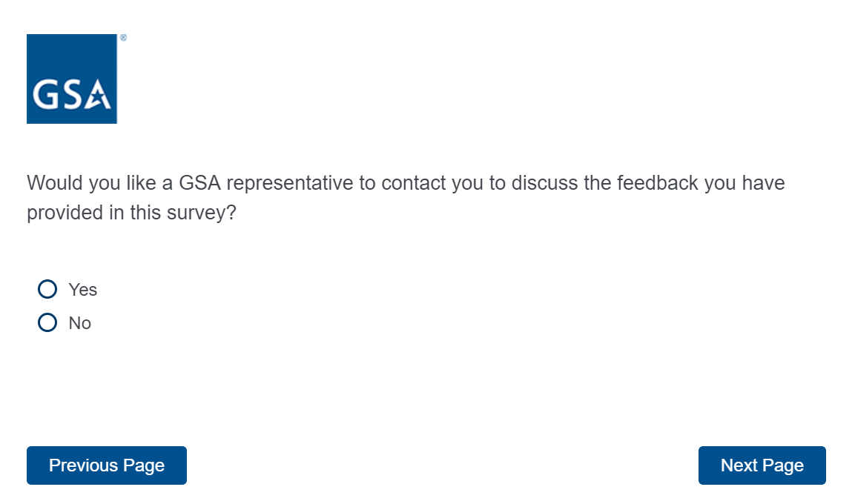Select the No radio button
The image size is (855, 504).
[x=47, y=323]
